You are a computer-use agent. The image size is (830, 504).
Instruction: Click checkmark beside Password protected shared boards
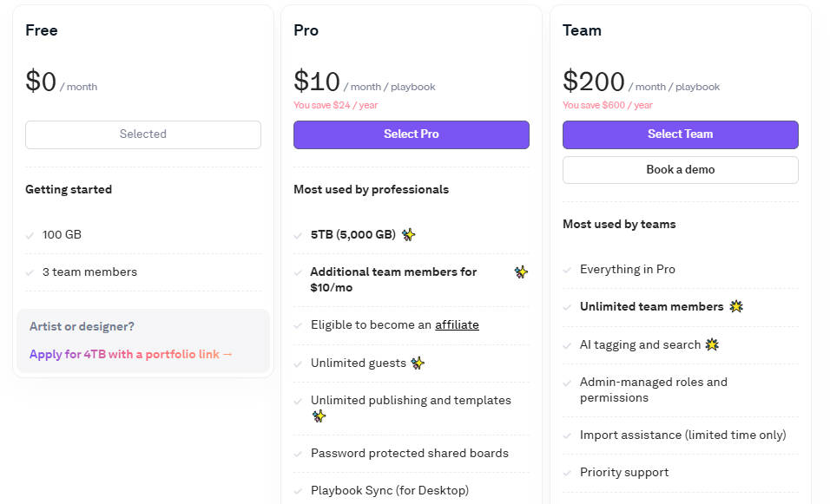pyautogui.click(x=299, y=454)
